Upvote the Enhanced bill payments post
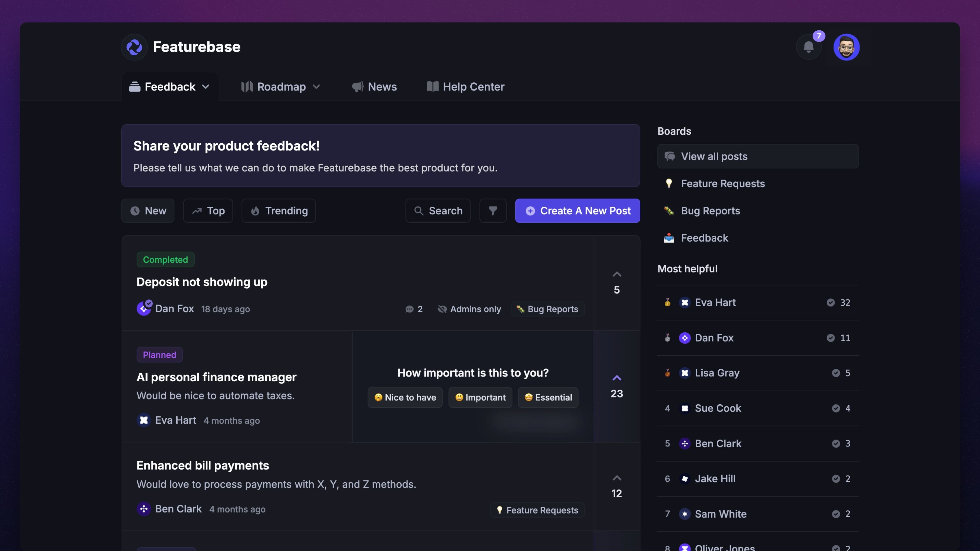The height and width of the screenshot is (551, 980). 616,478
